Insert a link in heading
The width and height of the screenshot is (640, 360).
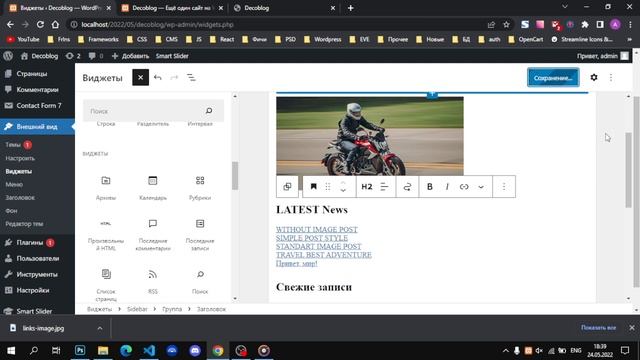click(x=464, y=187)
